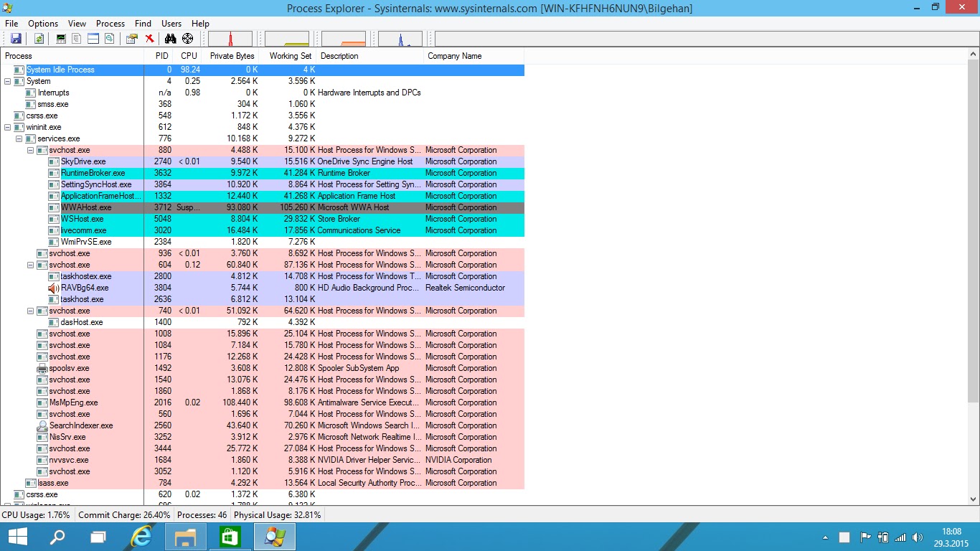Select the SkyDrive.exe process row
The image size is (980, 551).
pos(263,161)
